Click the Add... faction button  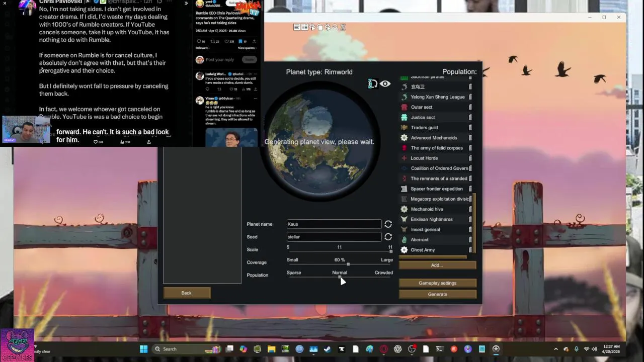(437, 265)
